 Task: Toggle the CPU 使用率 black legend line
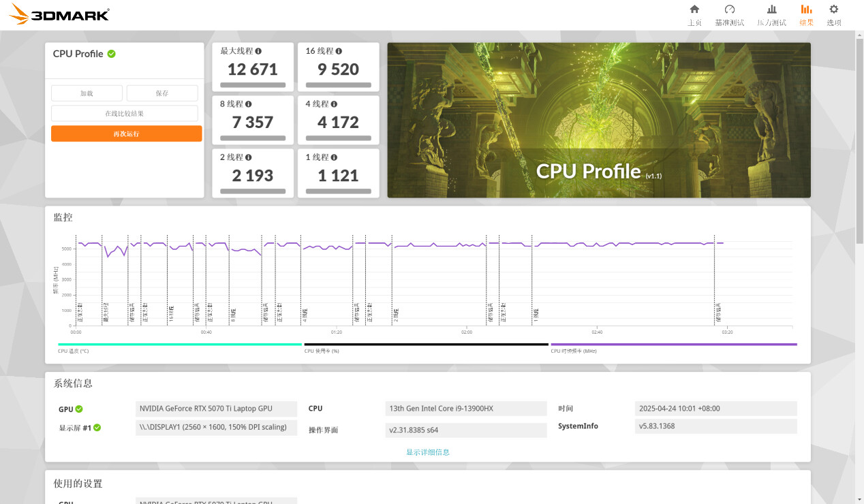(x=426, y=345)
